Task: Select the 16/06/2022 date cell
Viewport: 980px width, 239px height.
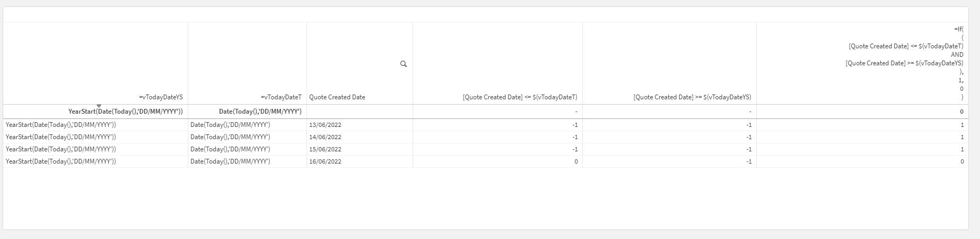Action: [x=325, y=161]
